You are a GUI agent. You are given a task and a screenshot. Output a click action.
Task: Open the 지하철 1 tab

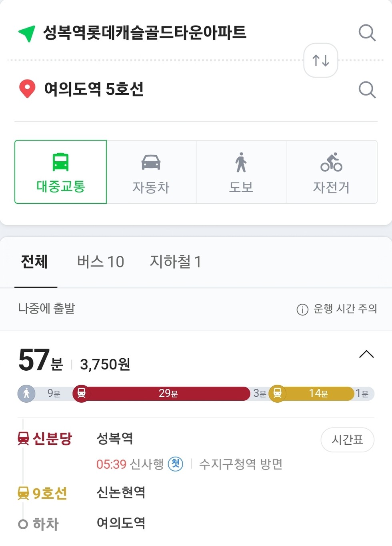[175, 262]
